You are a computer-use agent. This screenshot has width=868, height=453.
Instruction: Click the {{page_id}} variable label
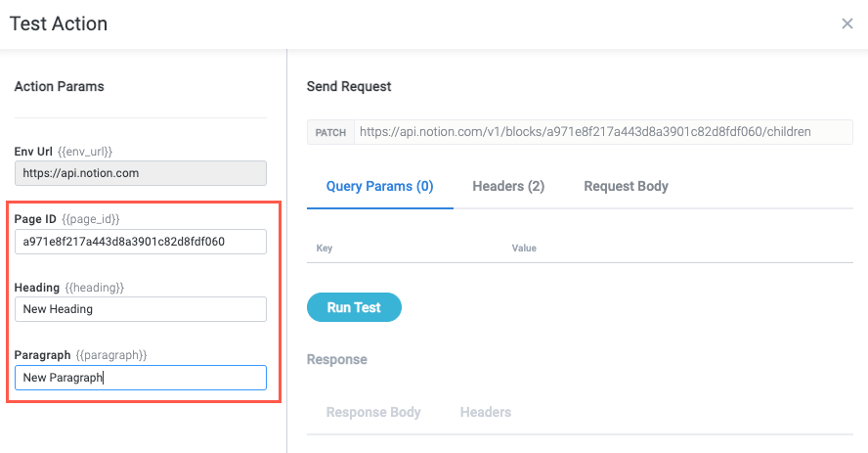tap(91, 219)
